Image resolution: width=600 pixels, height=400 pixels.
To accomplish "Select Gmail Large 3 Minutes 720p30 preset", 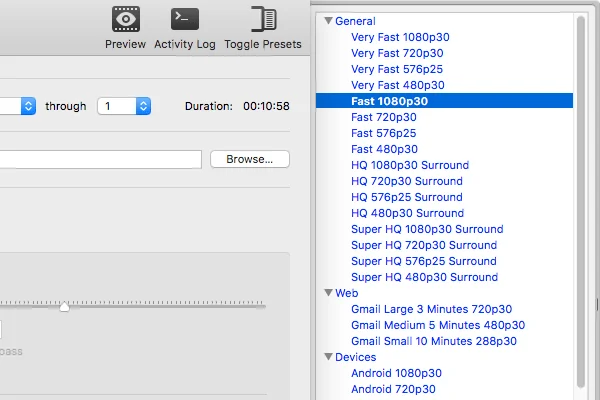I will [431, 309].
